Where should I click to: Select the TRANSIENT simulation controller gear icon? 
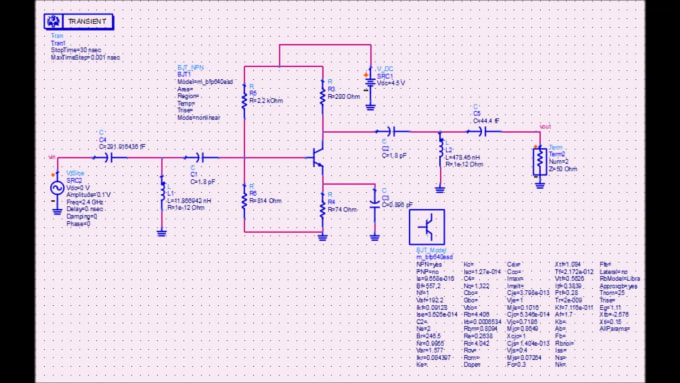click(54, 21)
